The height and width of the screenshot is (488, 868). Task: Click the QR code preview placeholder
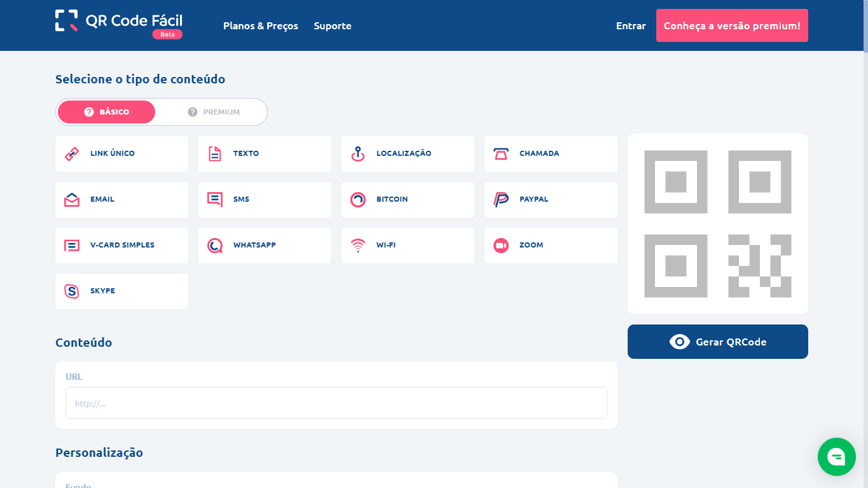click(718, 224)
